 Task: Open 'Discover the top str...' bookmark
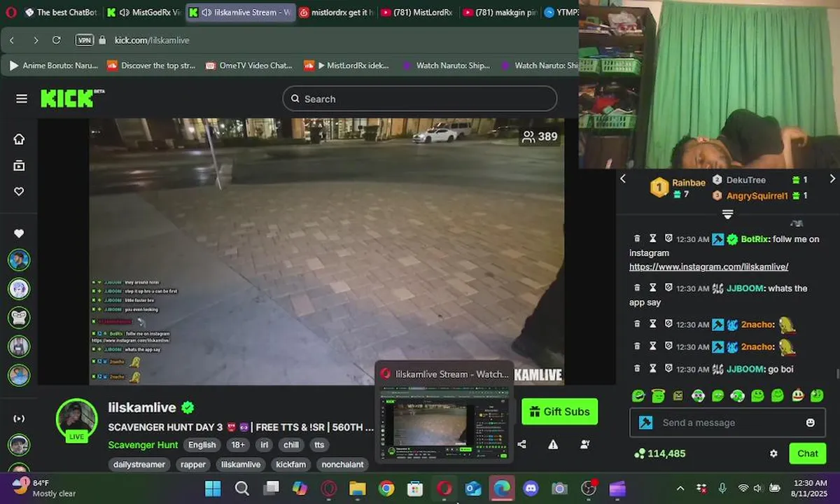151,65
